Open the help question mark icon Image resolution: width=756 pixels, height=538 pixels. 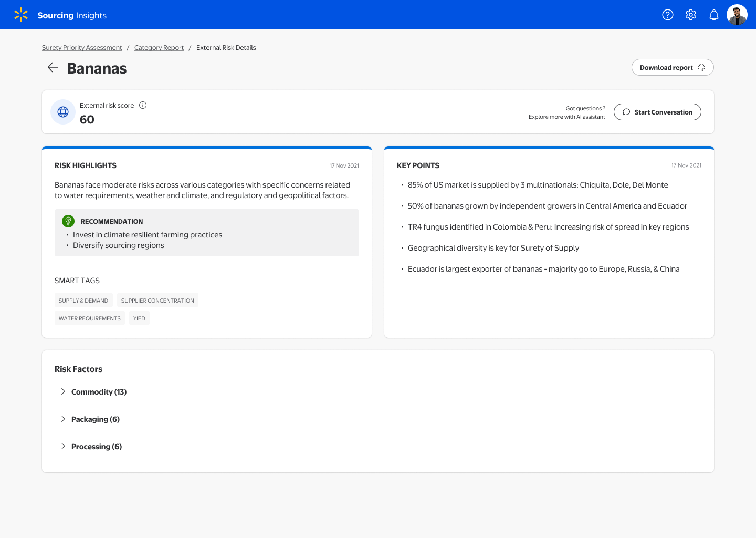668,15
